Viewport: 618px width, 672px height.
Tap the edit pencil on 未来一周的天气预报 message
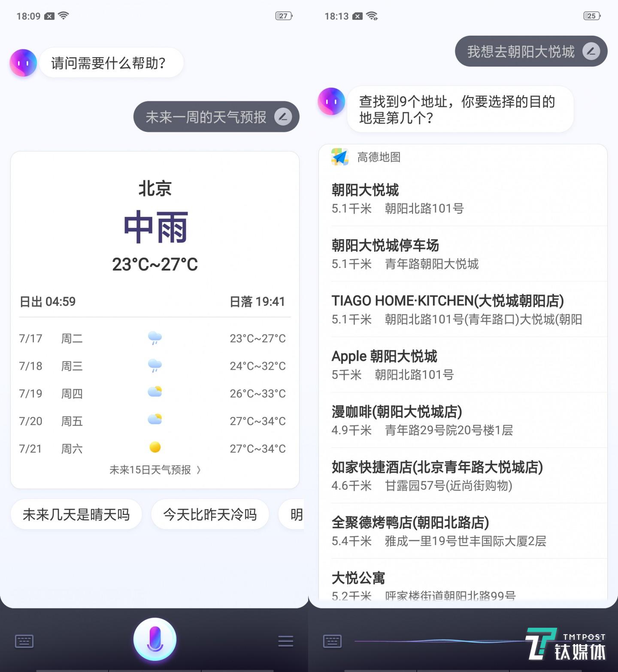pyautogui.click(x=283, y=116)
